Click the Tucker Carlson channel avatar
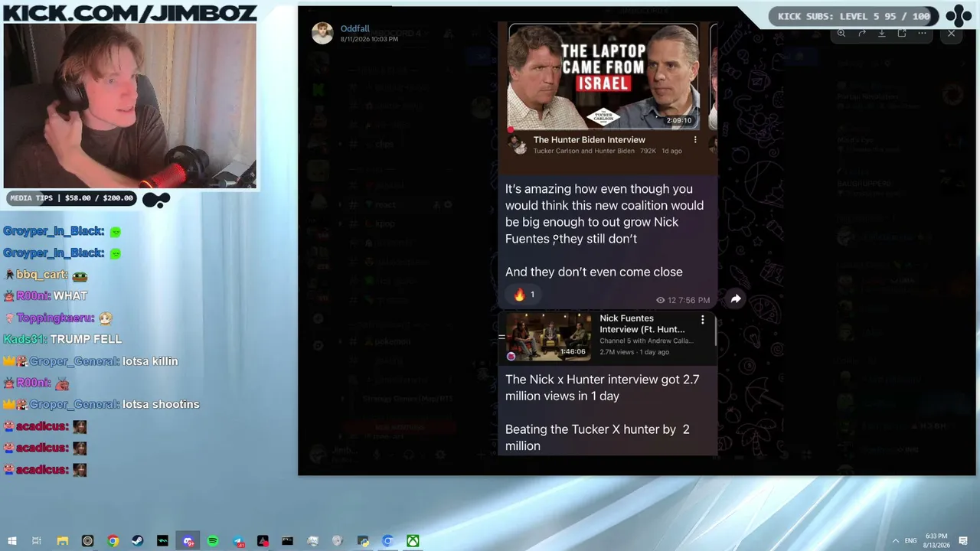 click(x=518, y=145)
